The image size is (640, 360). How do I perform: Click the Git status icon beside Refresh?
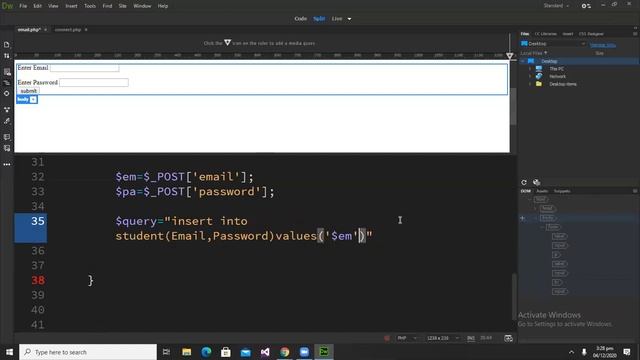pyautogui.click(x=536, y=182)
